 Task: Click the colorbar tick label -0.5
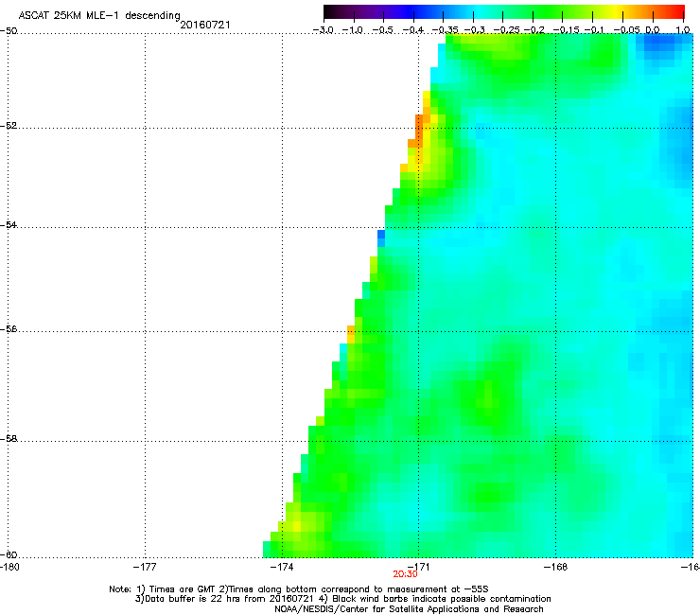383,30
